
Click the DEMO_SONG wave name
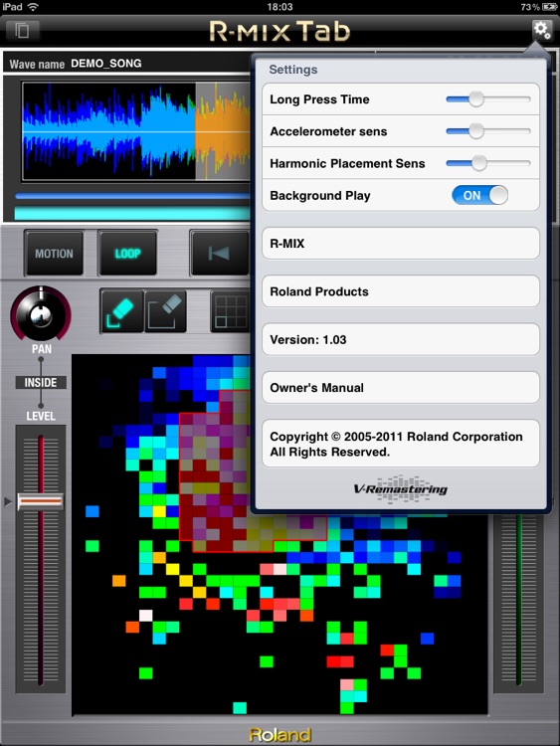pyautogui.click(x=106, y=64)
